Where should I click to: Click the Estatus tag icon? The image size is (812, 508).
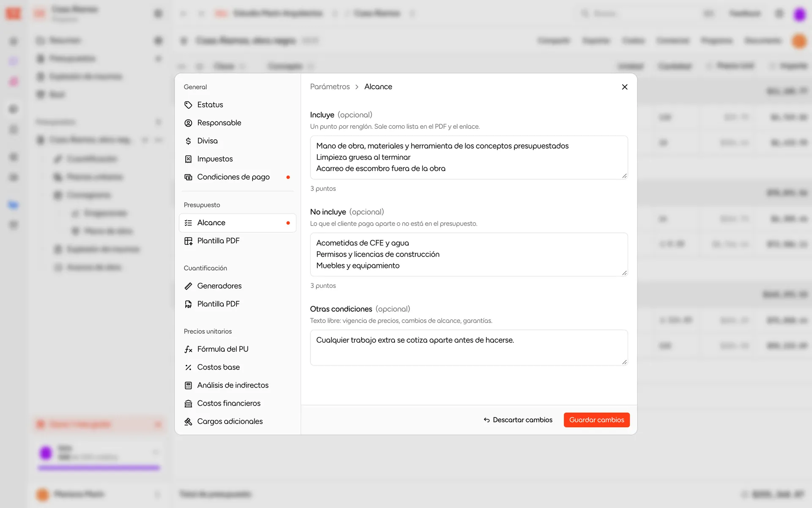[x=188, y=105]
